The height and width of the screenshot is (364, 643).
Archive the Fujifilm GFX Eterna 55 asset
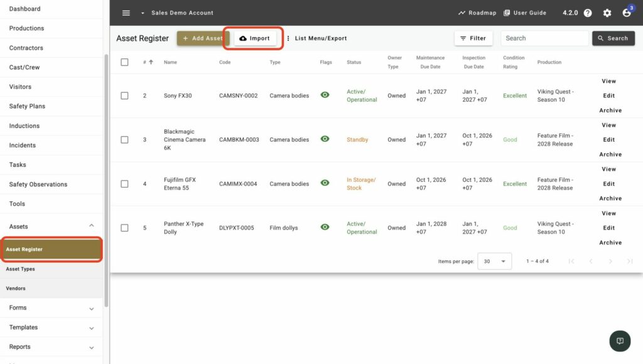pos(610,198)
